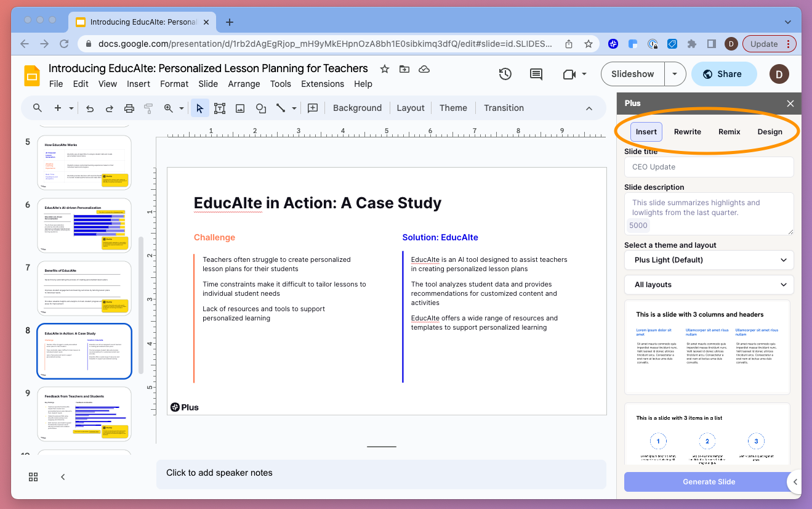Click the zoom tool icon

169,108
